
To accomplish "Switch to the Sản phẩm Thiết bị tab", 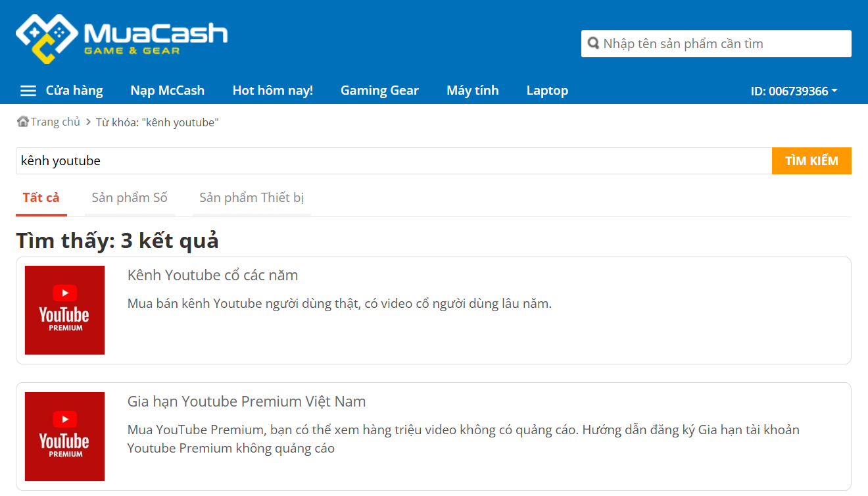I will point(251,197).
